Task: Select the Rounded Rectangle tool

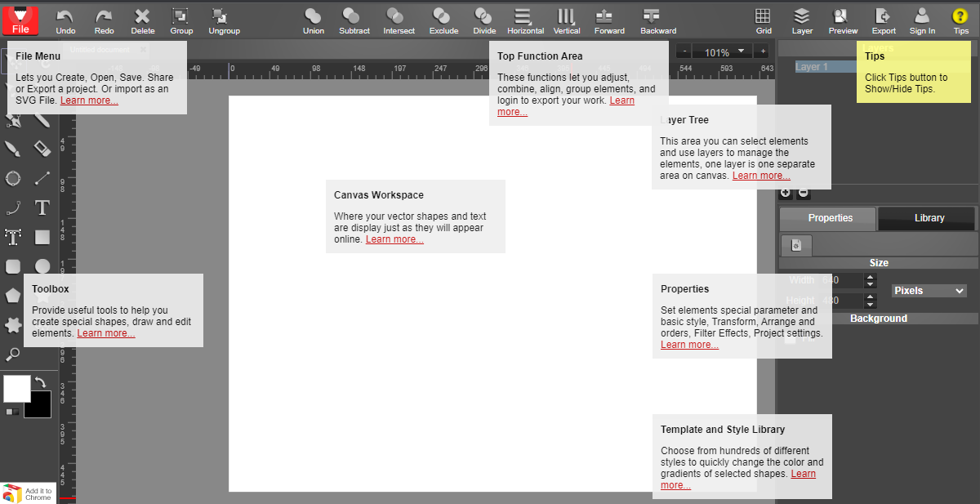Action: coord(13,266)
